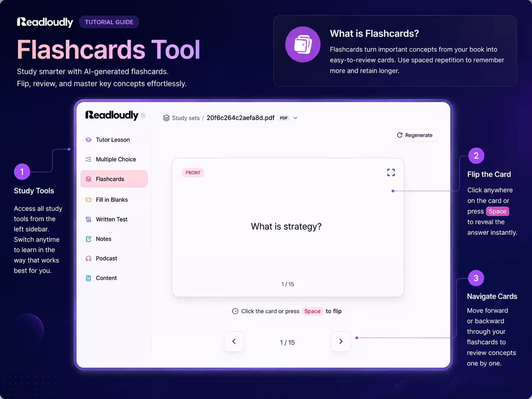
Task: Collapse sidebar using icon beside Readloudly logo
Action: click(143, 115)
